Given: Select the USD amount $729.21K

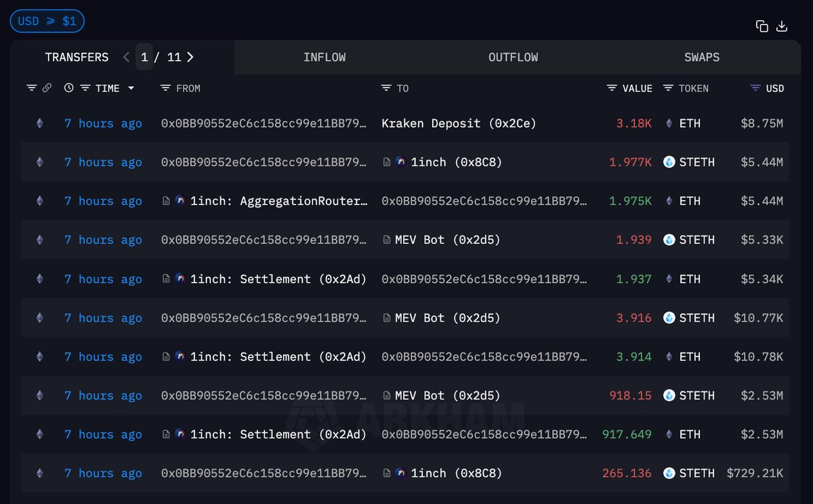Looking at the screenshot, I should coord(755,474).
